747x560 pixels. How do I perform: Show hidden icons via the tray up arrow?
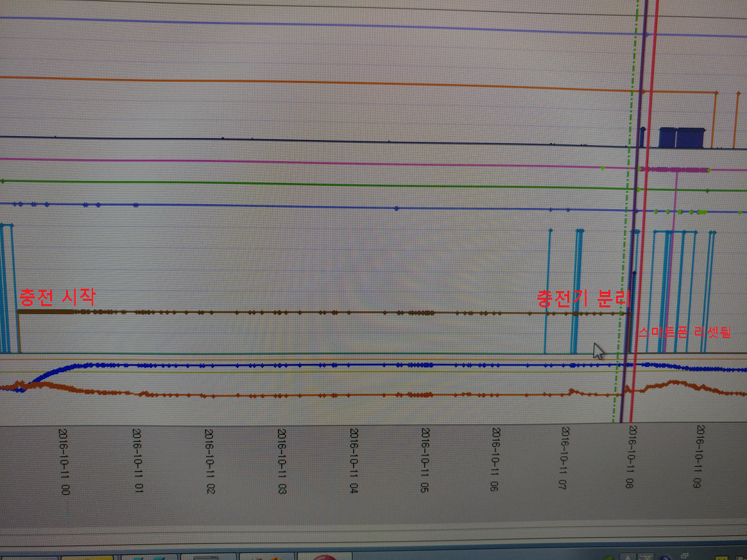click(628, 557)
